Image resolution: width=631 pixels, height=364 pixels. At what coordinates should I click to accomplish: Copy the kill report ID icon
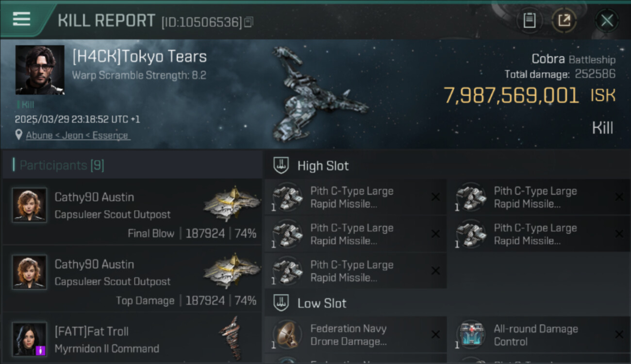pyautogui.click(x=249, y=22)
